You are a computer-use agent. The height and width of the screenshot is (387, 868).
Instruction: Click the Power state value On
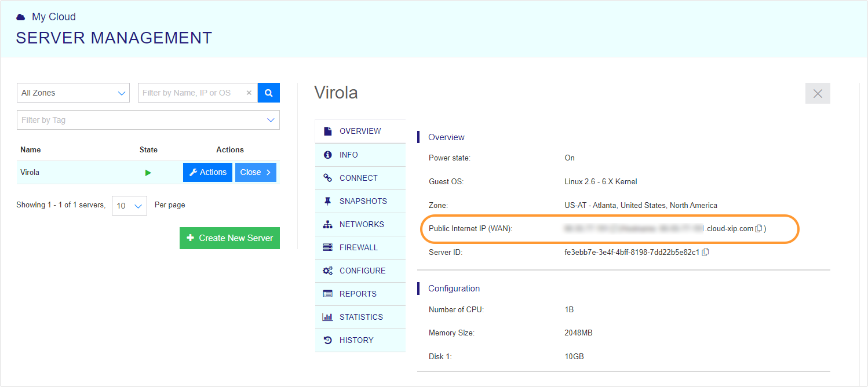point(570,158)
